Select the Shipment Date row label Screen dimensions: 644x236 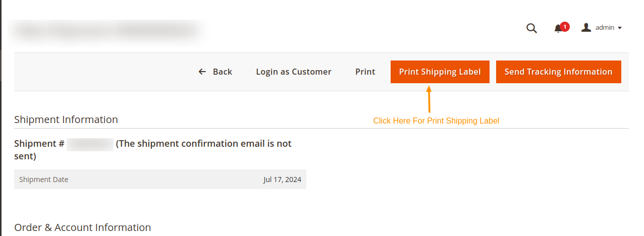click(x=43, y=180)
